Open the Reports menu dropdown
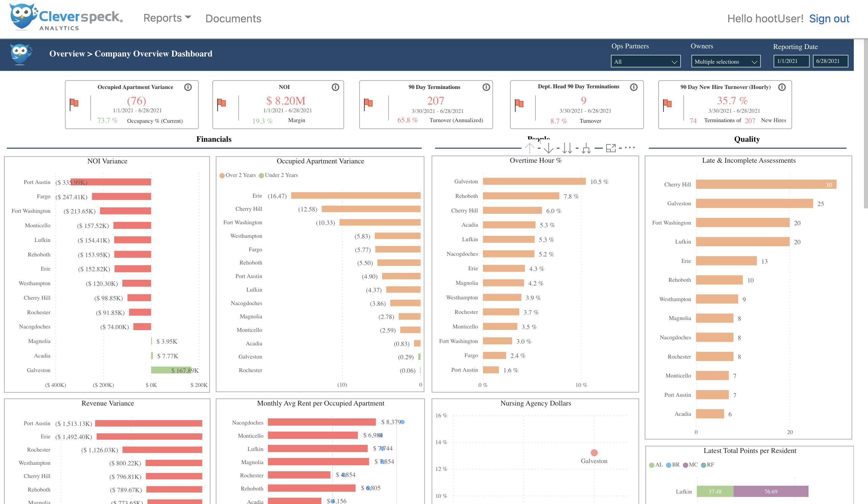Viewport: 868px width, 504px height. (x=167, y=18)
